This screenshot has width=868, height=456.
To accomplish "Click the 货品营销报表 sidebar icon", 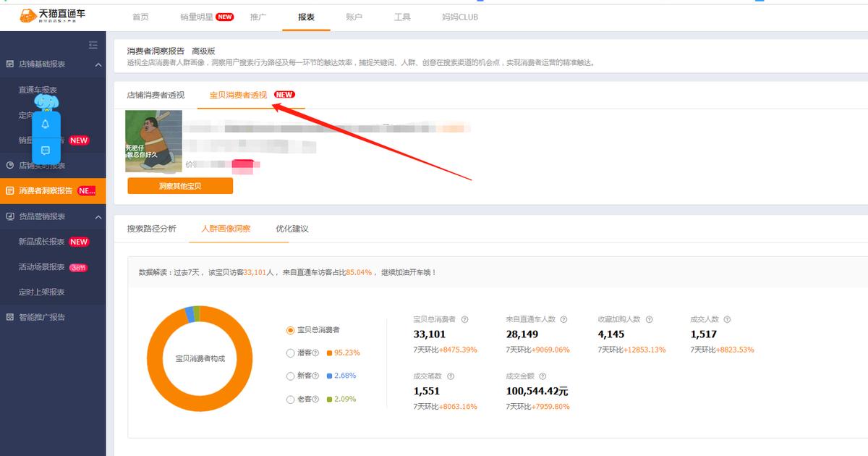I will [x=9, y=216].
